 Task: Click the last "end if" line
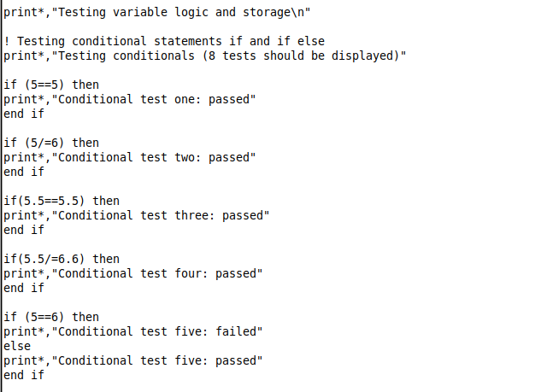24,375
